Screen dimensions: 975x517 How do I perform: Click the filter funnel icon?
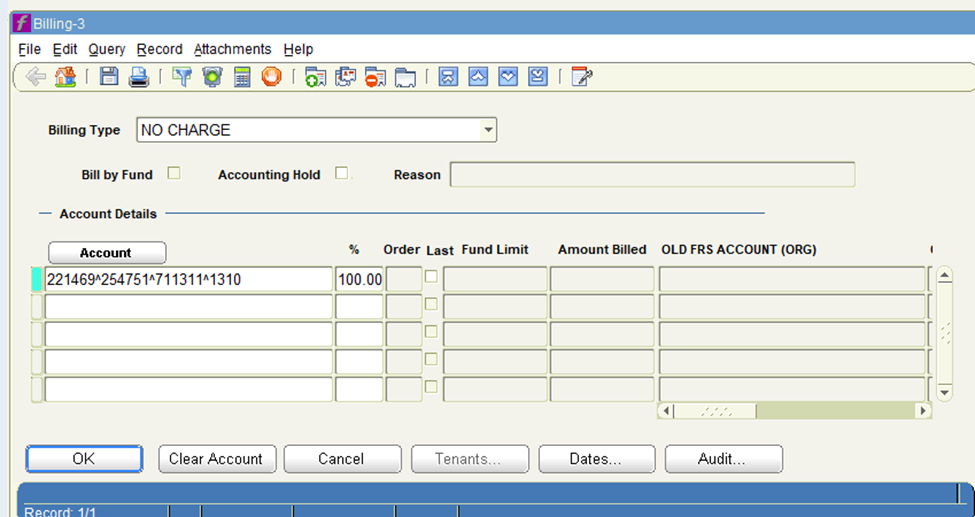pos(182,77)
